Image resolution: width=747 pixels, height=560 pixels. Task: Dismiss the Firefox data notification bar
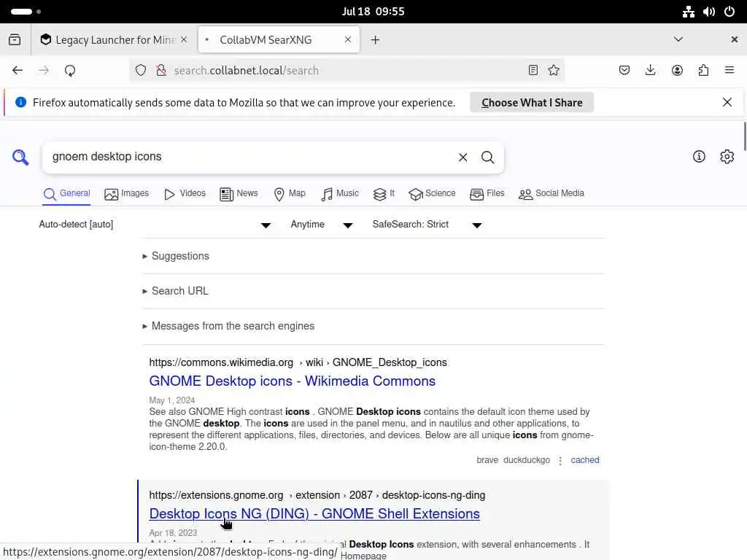[727, 102]
